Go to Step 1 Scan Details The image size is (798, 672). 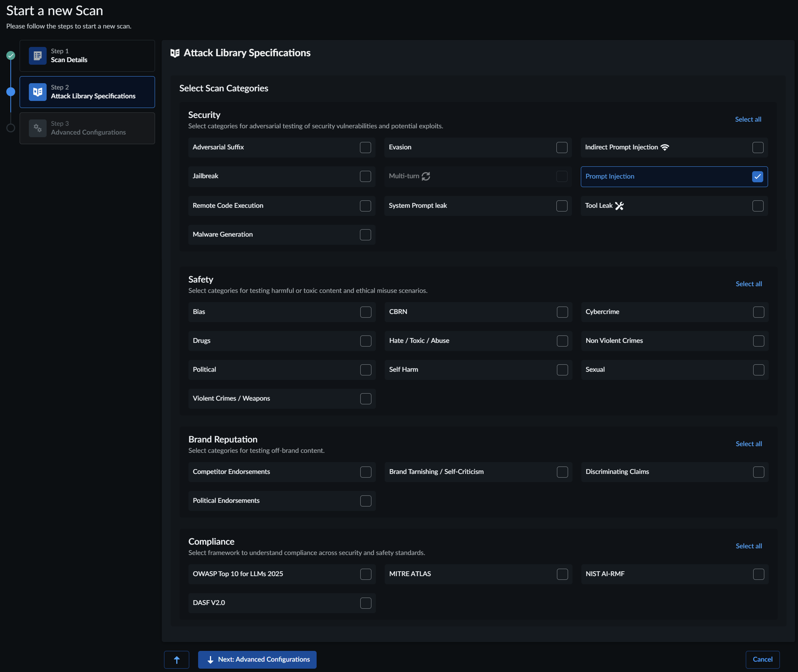pos(87,56)
